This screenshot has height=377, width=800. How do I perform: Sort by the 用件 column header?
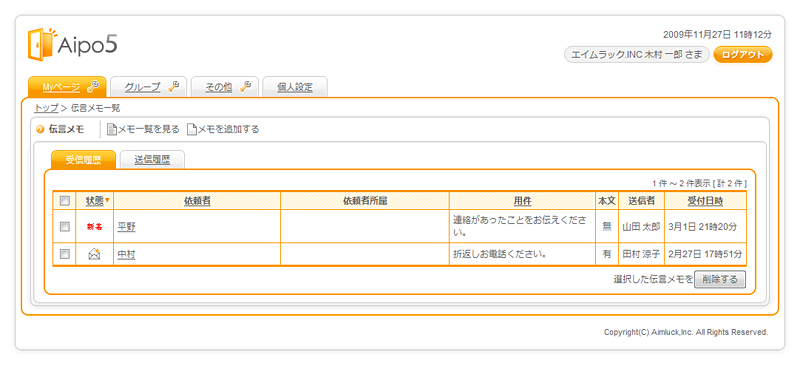click(522, 201)
